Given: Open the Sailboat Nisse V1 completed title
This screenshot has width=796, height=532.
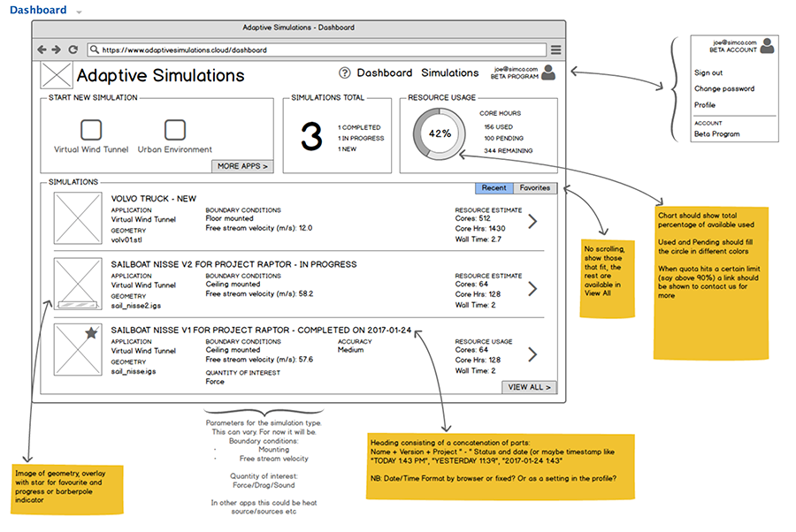Looking at the screenshot, I should tap(261, 331).
